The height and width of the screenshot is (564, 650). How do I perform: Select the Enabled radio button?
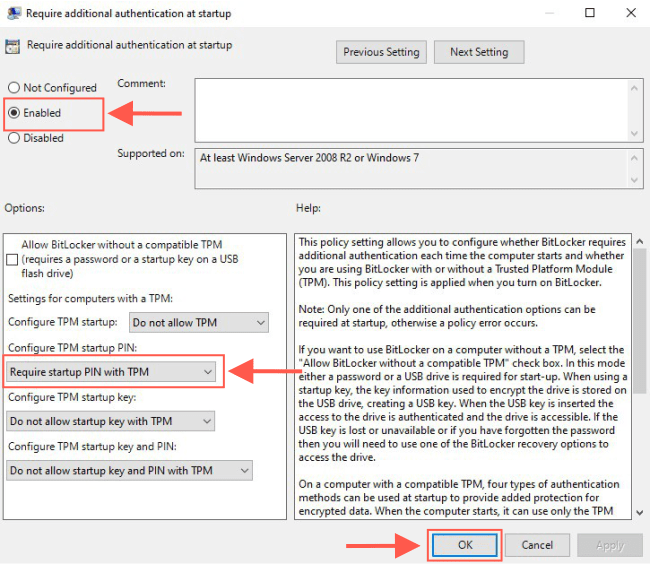pos(14,113)
